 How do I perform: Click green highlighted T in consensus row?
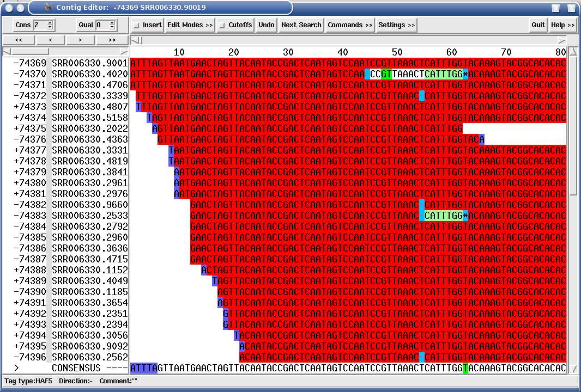(465, 368)
